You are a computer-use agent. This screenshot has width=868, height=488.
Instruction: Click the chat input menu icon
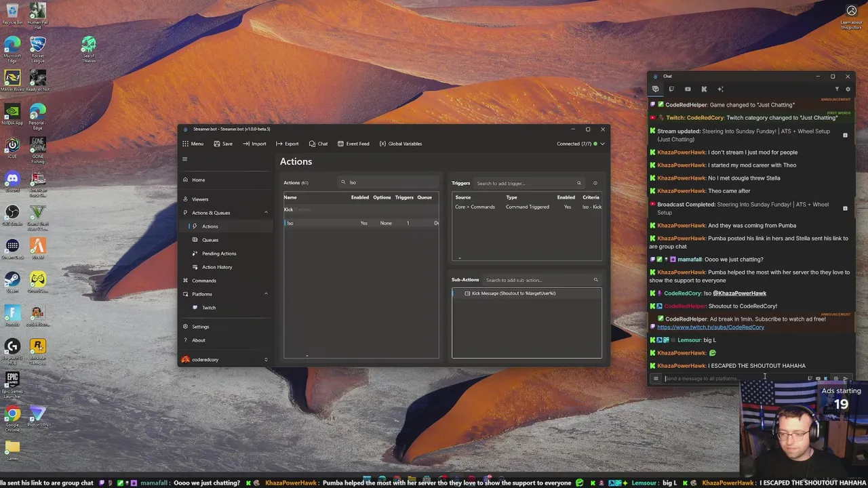[x=655, y=379]
